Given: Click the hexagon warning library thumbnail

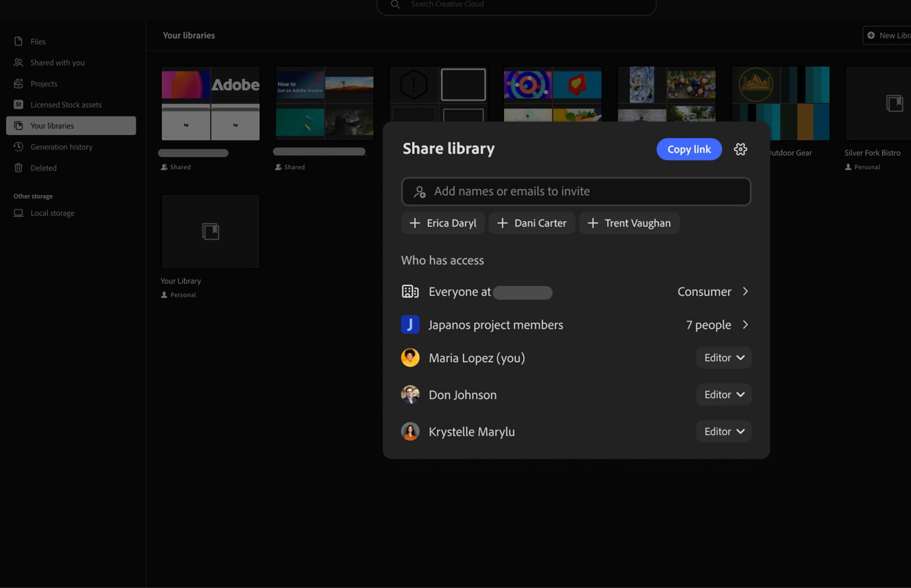Looking at the screenshot, I should tap(438, 94).
